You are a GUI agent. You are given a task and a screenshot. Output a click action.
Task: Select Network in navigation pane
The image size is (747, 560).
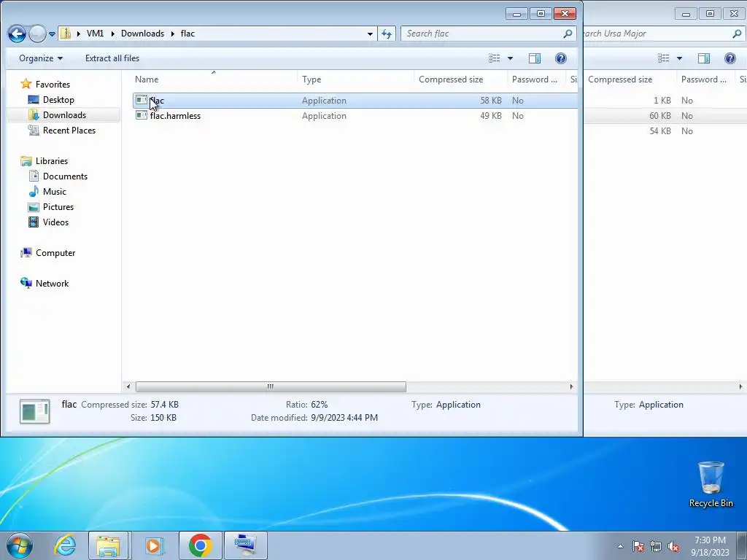52,284
